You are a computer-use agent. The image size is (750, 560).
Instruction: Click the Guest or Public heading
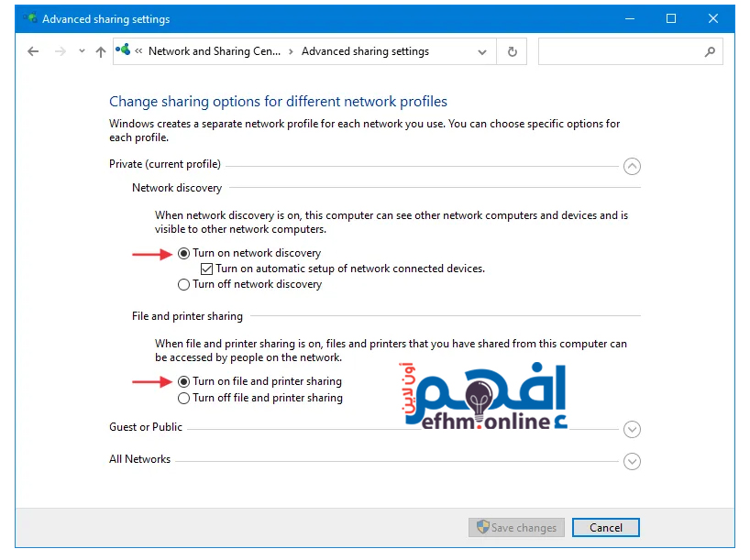[146, 427]
